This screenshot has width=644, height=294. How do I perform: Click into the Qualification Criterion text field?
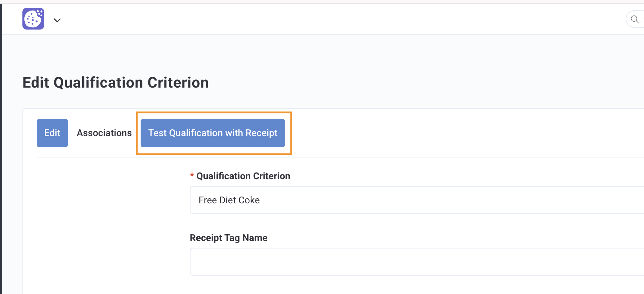(417, 200)
